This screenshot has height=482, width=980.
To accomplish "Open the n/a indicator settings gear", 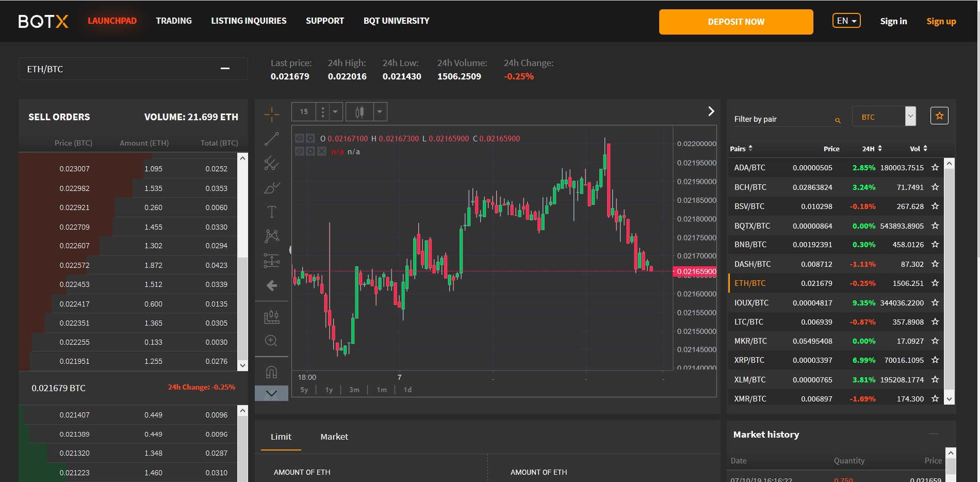I will coord(311,151).
